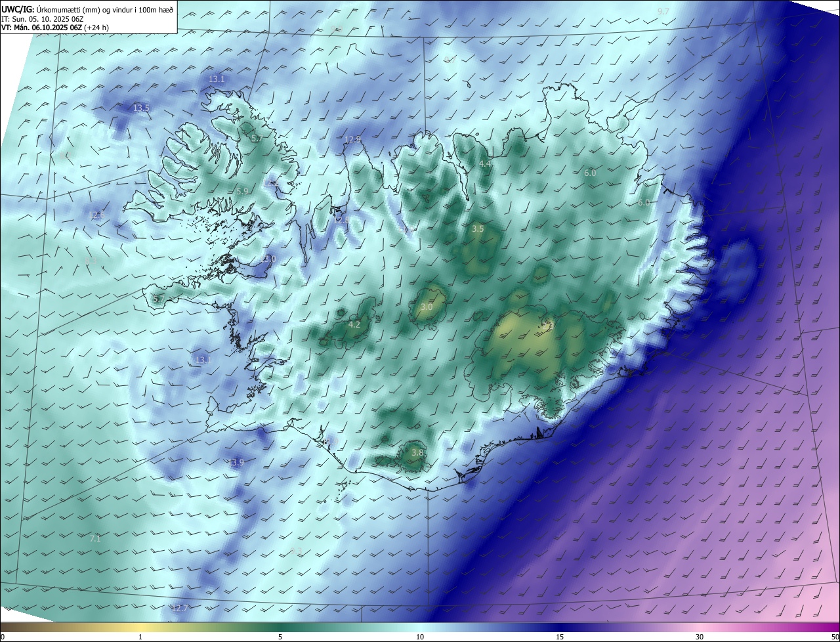Click the color bar tick label 0
840x642 pixels.
click(2, 637)
